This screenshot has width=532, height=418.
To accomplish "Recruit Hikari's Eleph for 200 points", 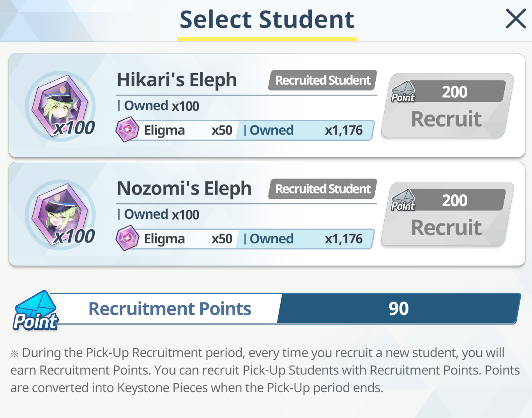I will point(447,105).
